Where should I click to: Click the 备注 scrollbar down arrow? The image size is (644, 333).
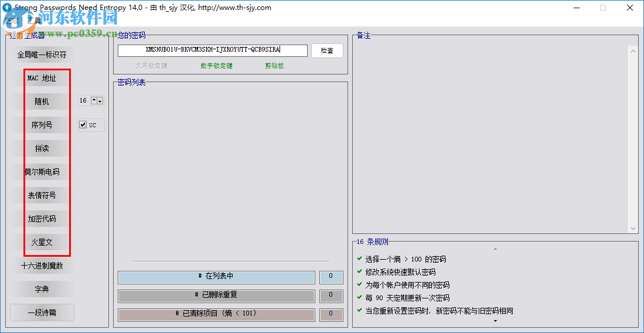click(x=634, y=229)
